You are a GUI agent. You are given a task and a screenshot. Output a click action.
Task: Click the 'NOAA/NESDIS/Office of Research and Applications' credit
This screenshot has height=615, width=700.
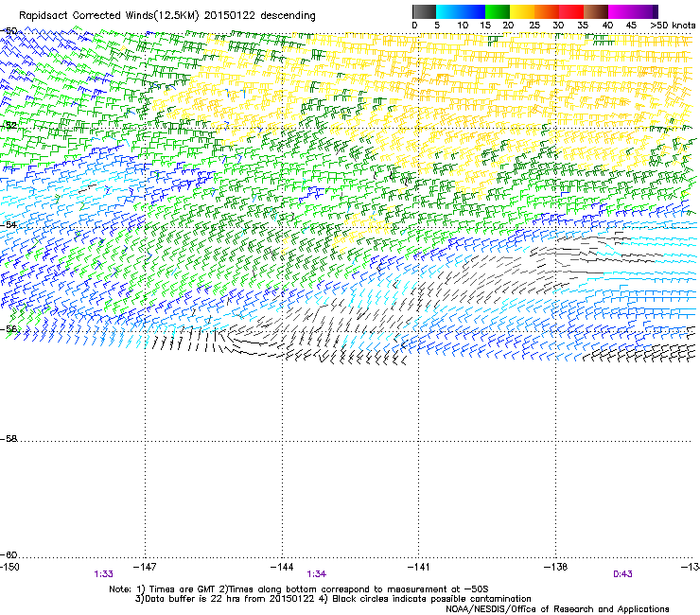pos(557,609)
